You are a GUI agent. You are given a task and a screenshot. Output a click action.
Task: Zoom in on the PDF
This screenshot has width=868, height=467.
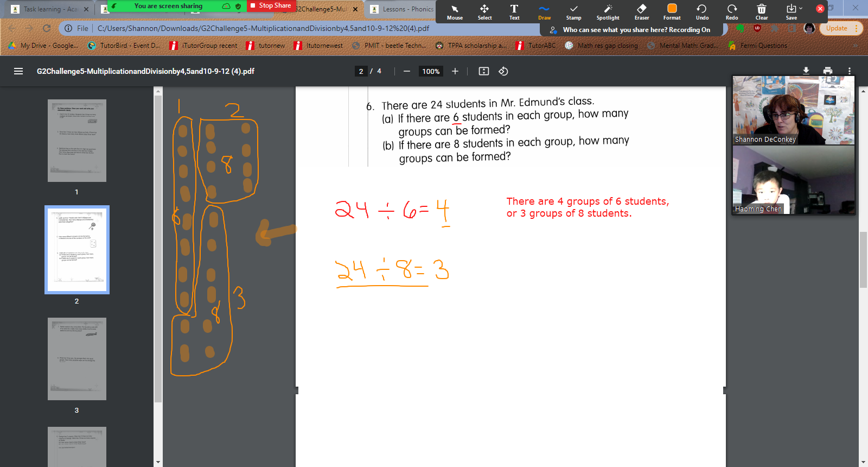click(455, 71)
